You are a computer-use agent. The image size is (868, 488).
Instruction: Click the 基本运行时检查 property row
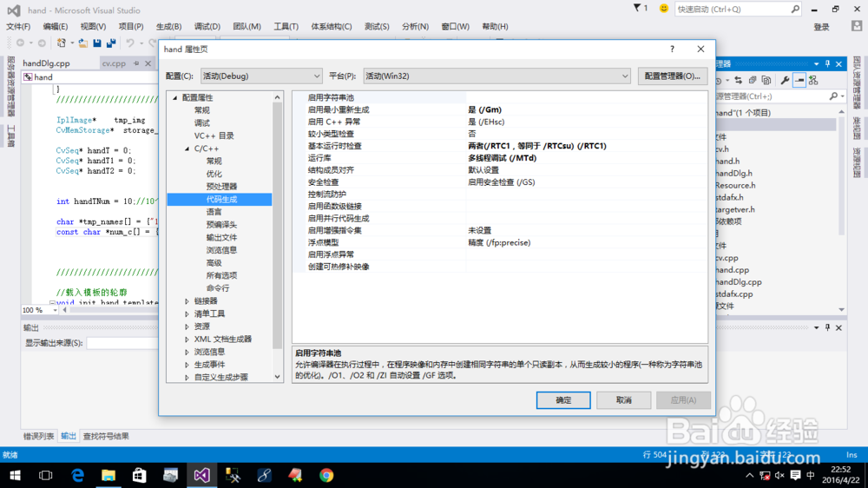(500, 146)
